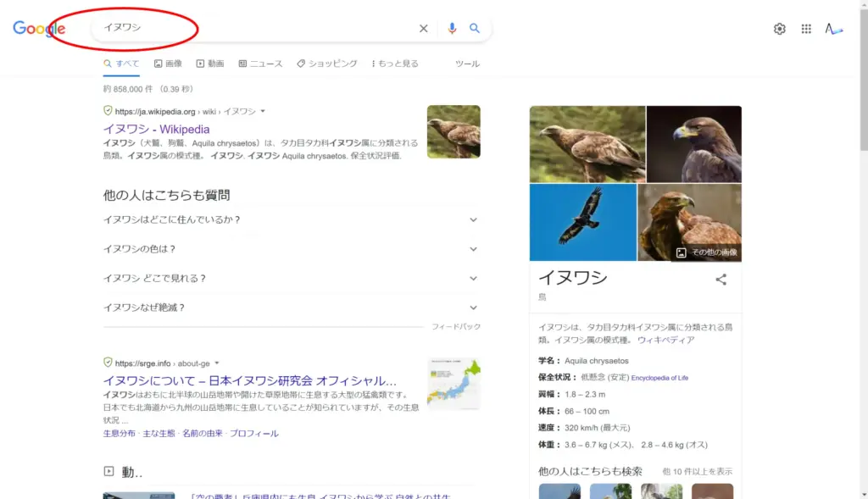The image size is (868, 499).
Task: Open the ニュース tab
Action: point(260,64)
